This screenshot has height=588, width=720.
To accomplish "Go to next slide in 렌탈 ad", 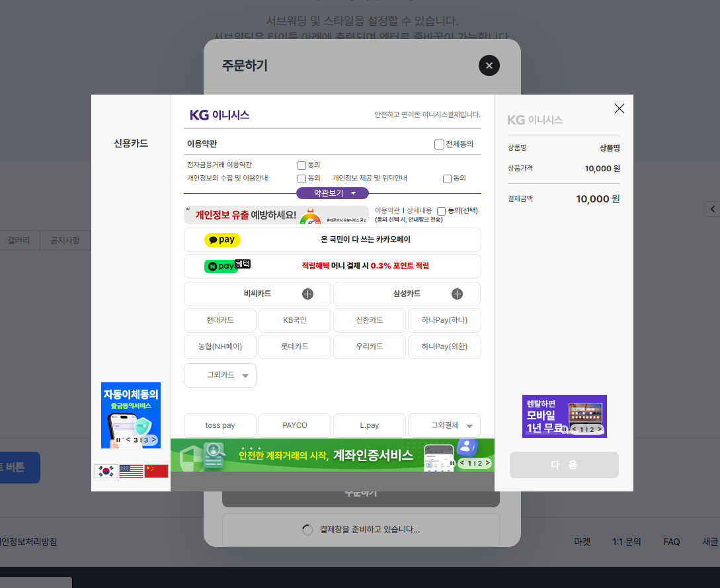I will point(600,429).
